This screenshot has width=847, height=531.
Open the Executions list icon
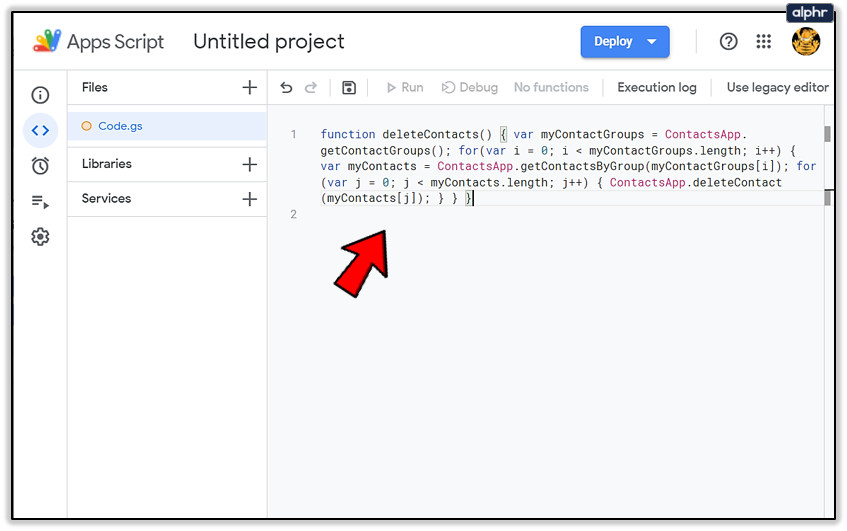(x=40, y=201)
